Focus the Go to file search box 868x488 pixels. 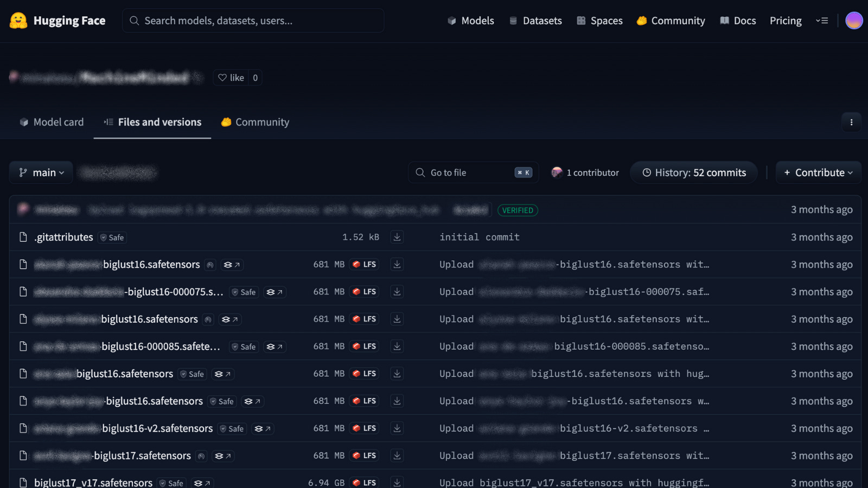[473, 172]
